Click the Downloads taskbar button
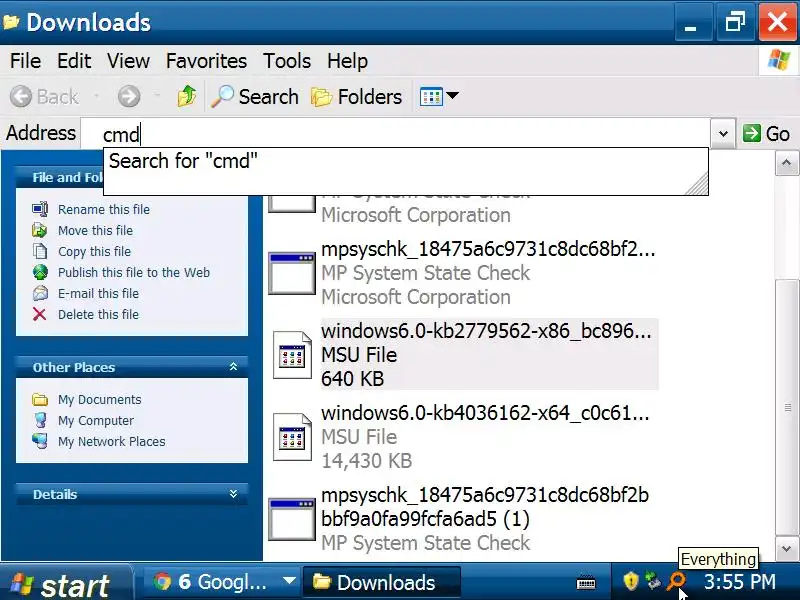The width and height of the screenshot is (800, 600). [x=382, y=582]
